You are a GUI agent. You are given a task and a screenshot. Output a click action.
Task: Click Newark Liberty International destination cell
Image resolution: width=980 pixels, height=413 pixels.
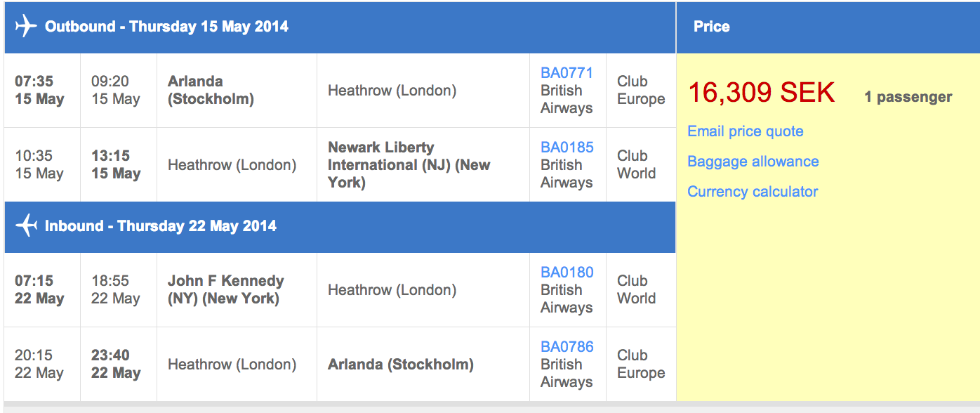tap(409, 165)
